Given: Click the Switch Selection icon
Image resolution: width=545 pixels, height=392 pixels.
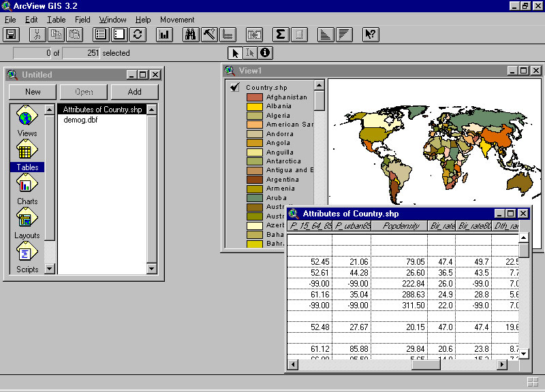Looking at the screenshot, I should [138, 34].
